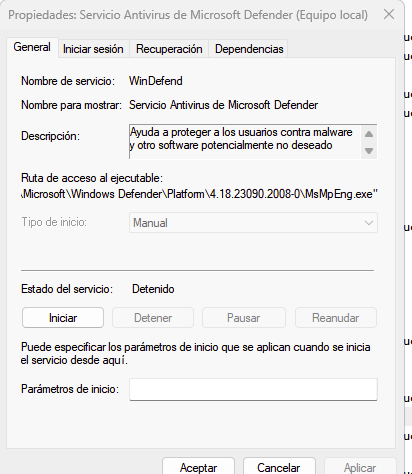Click inside the Descripción text box
The height and width of the screenshot is (474, 412).
245,142
